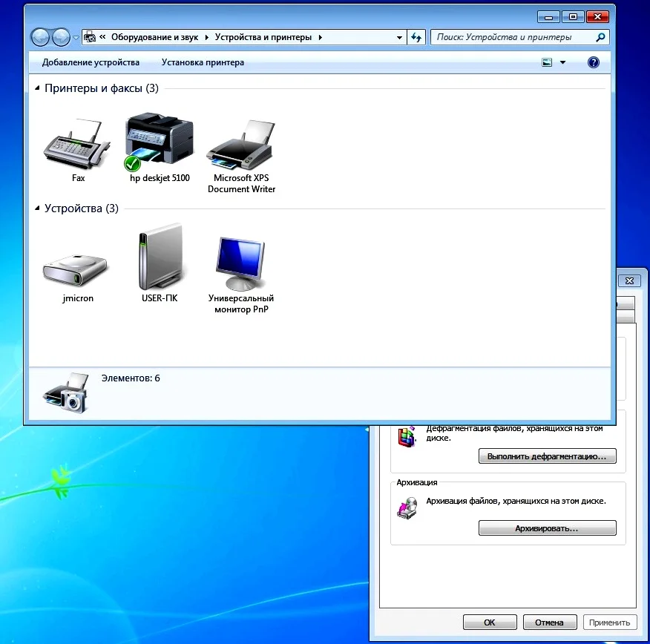Select the Fax device icon
This screenshot has width=650, height=644.
pyautogui.click(x=77, y=144)
